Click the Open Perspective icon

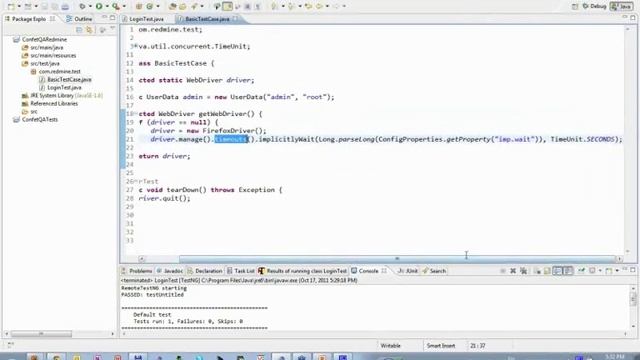tap(575, 7)
